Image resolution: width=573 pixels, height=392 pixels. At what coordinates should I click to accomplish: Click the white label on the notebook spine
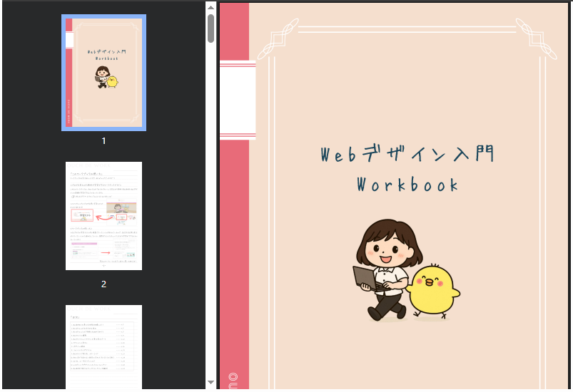click(x=237, y=100)
